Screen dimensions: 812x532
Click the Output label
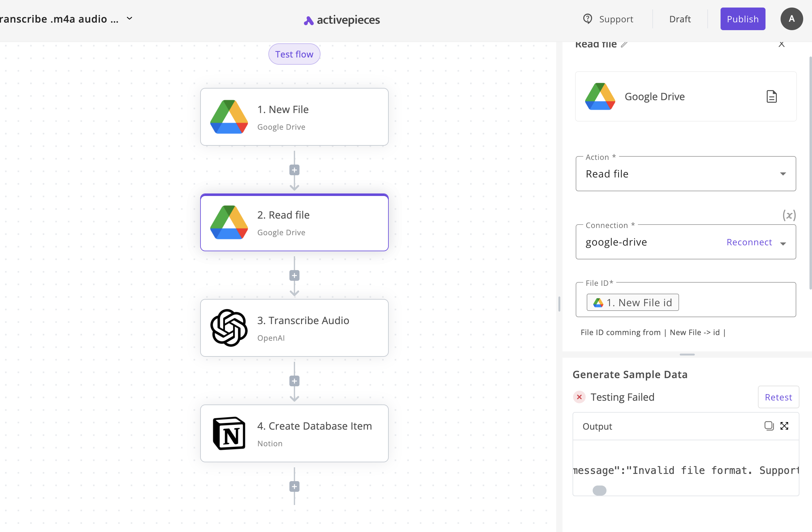[597, 426]
